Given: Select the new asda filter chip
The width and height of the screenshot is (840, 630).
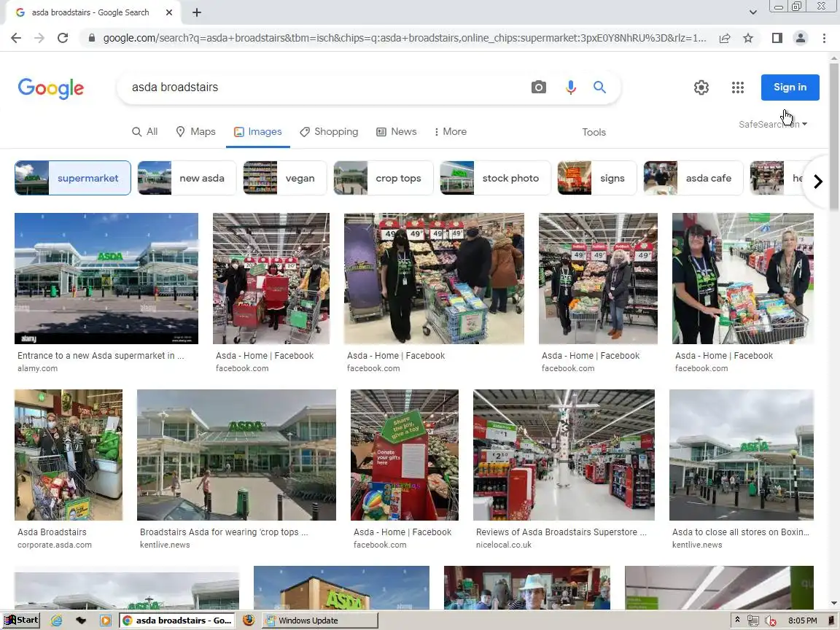Looking at the screenshot, I should [187, 178].
